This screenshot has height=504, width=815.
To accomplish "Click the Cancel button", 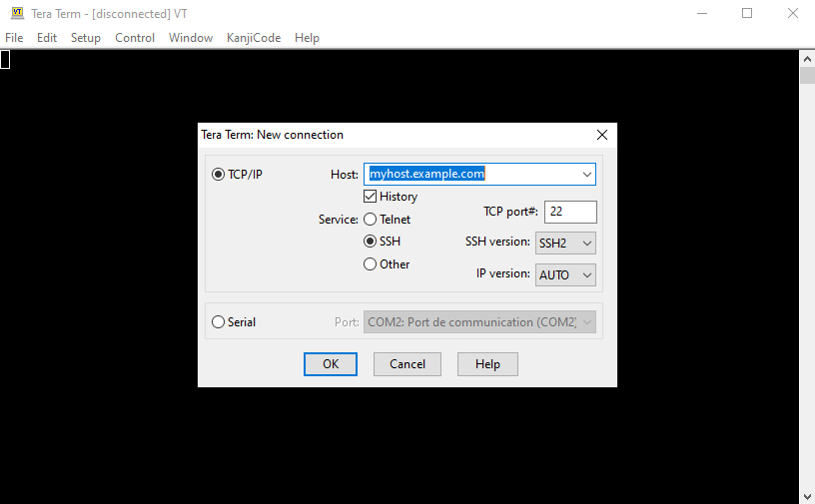I will (x=407, y=364).
